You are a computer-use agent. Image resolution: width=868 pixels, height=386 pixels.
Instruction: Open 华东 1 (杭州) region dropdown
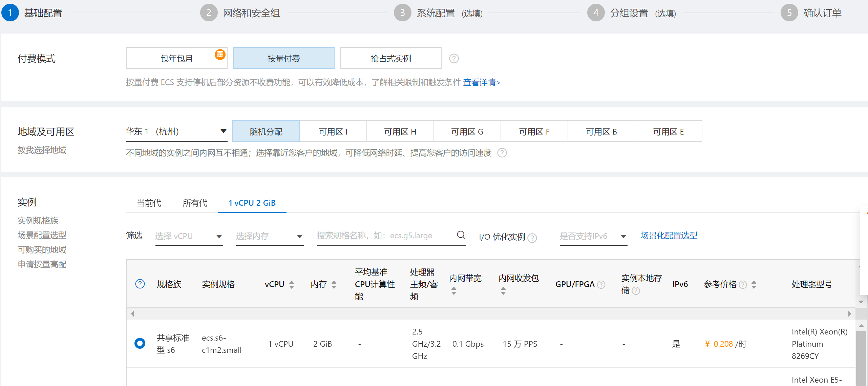point(176,131)
